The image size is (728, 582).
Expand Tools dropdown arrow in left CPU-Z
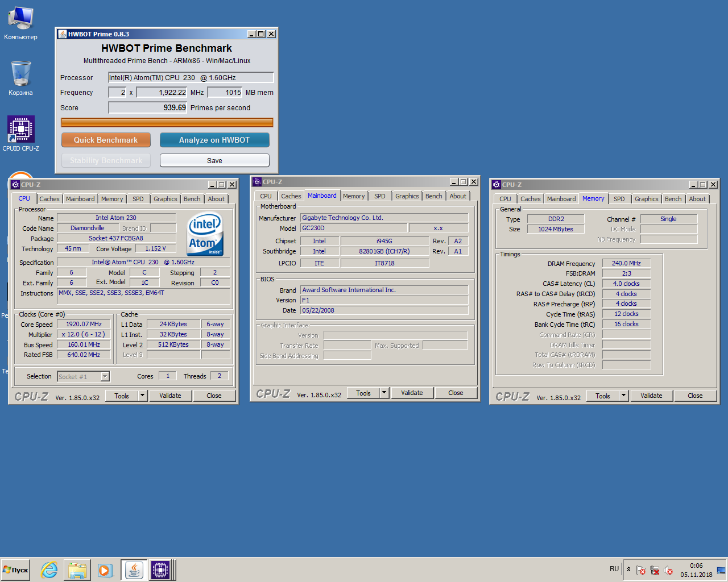pyautogui.click(x=142, y=396)
